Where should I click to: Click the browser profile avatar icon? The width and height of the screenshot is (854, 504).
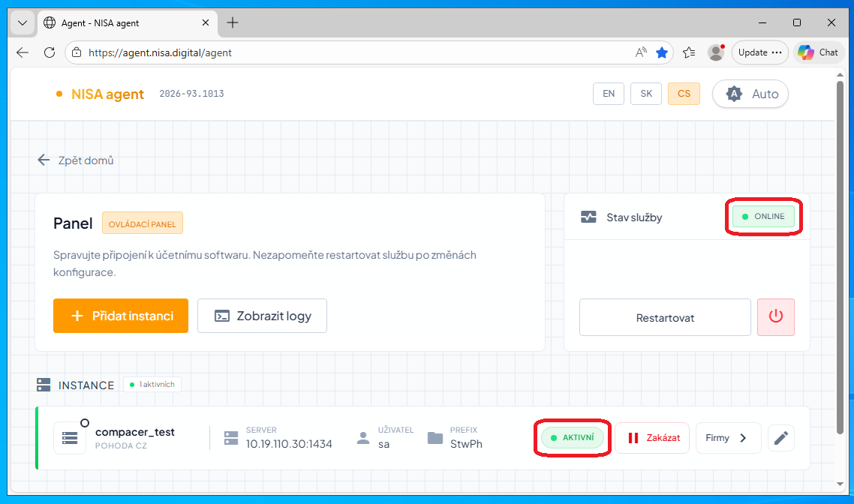click(x=715, y=52)
